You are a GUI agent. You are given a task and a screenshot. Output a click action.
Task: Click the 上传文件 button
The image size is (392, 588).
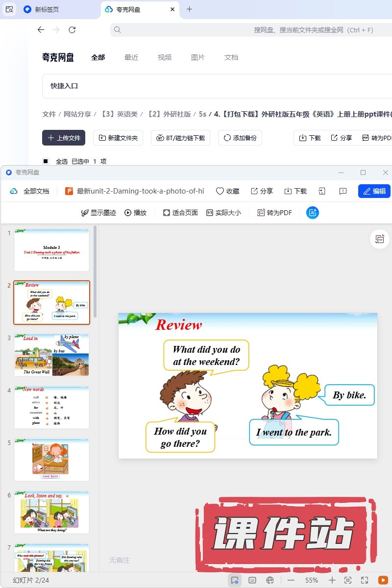[64, 138]
